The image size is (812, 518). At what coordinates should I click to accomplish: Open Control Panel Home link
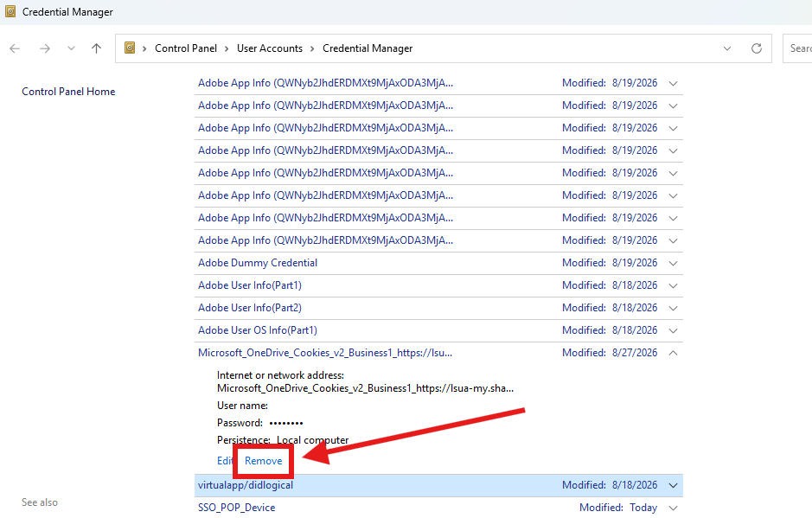(x=68, y=92)
